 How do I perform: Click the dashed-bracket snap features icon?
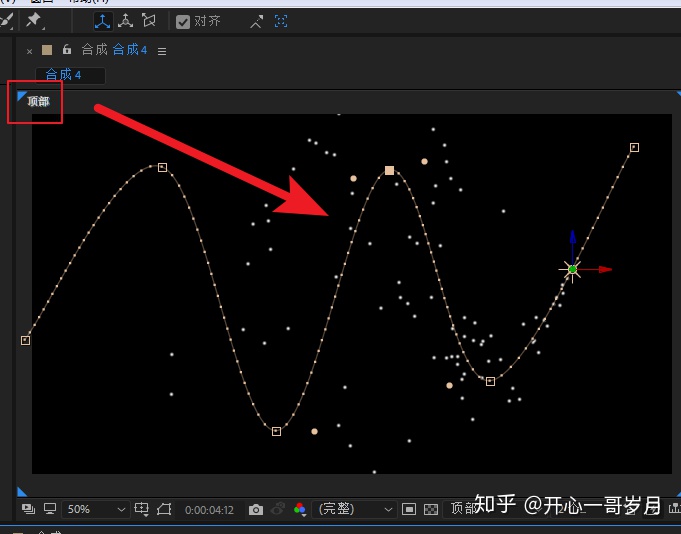pos(281,21)
